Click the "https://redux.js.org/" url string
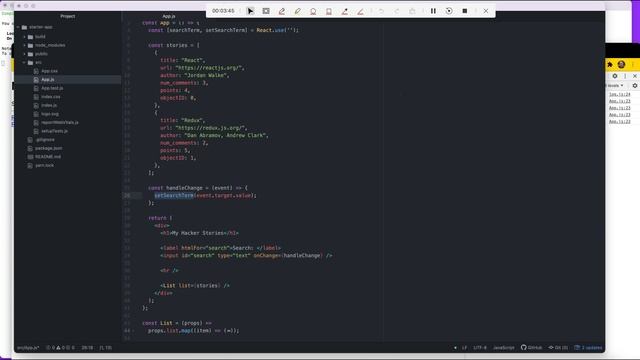Screen dimensions: 640x360 [211, 128]
